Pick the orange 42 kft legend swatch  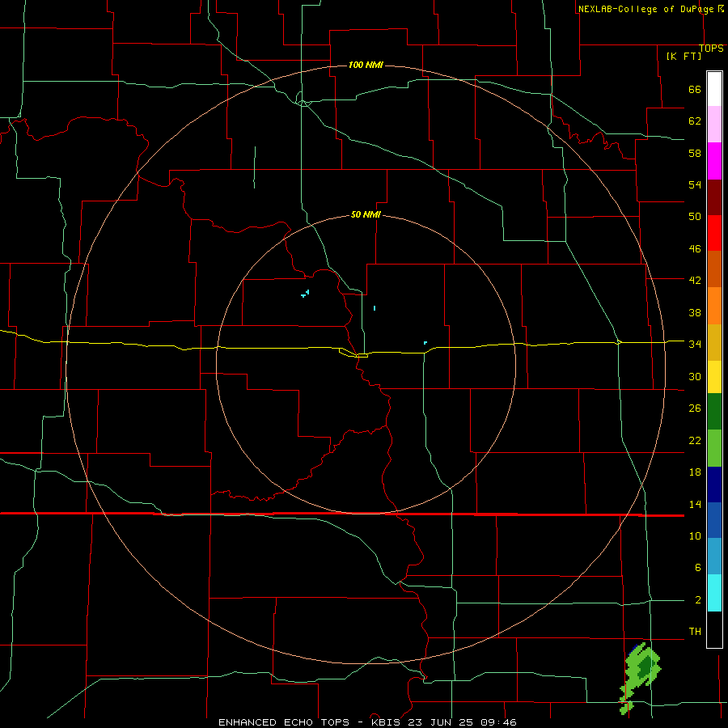point(714,306)
